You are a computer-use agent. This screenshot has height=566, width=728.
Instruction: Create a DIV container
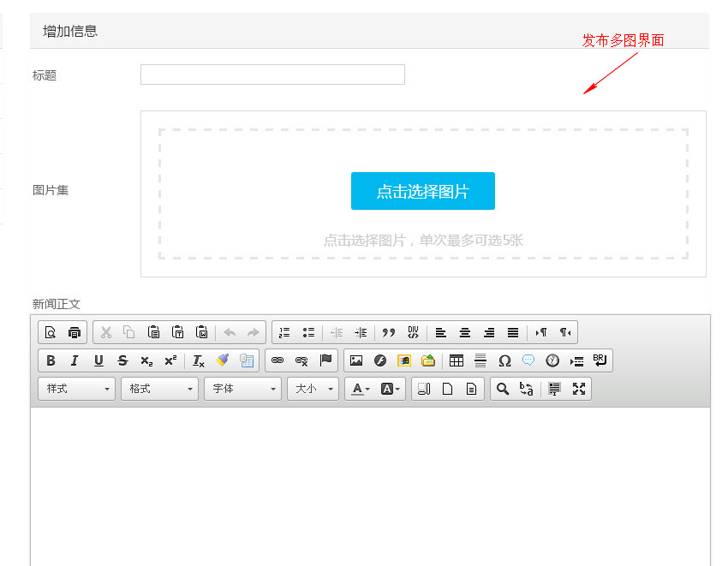tap(413, 332)
